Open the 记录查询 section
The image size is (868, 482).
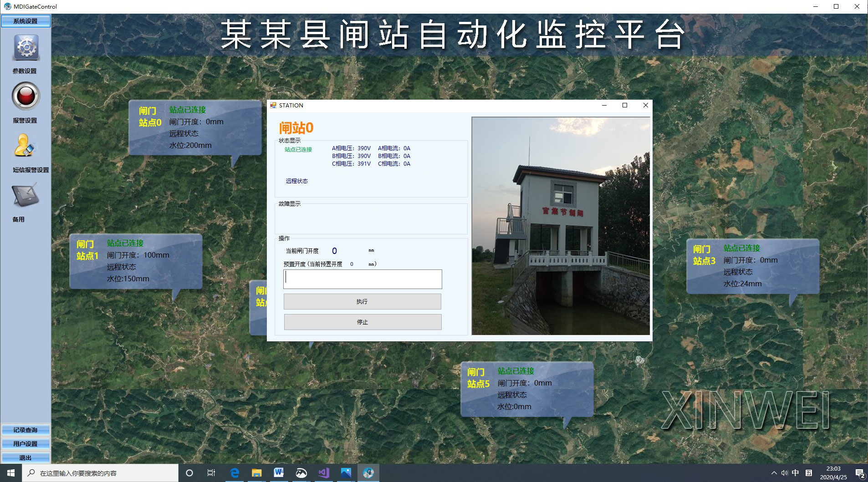(26, 430)
